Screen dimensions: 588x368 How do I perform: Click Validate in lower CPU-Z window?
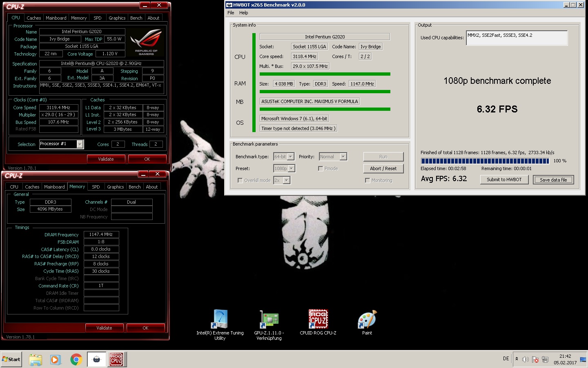[x=104, y=328]
